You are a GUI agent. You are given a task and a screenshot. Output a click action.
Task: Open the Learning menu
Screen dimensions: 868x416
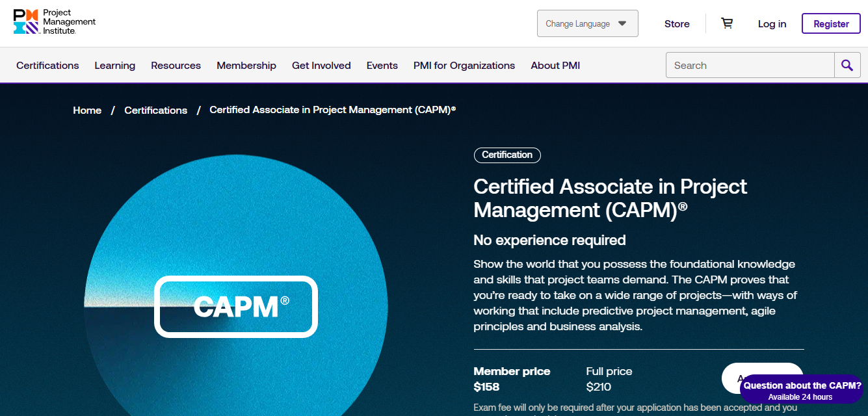click(x=114, y=65)
